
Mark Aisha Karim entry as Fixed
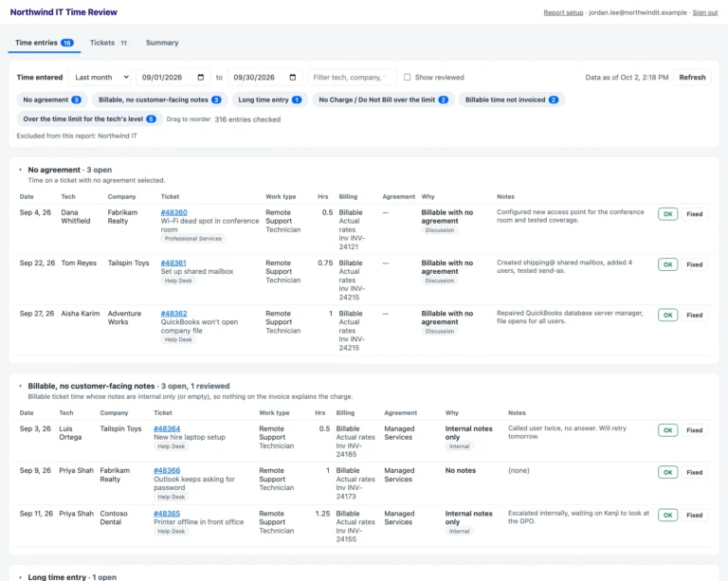[x=694, y=315]
